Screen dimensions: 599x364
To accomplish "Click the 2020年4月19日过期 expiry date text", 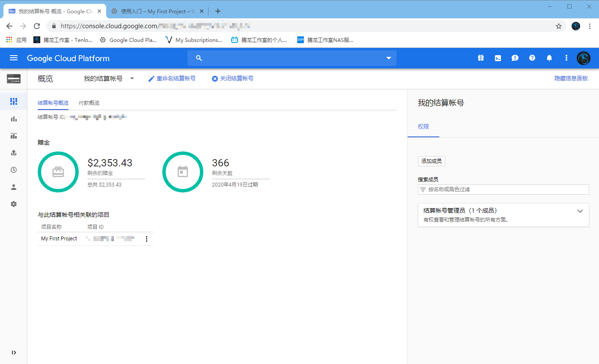I will click(x=235, y=185).
